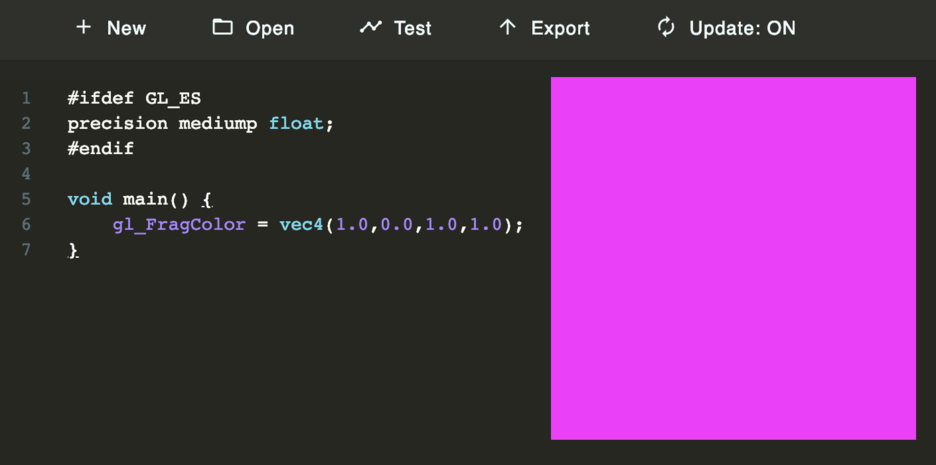Click line number 4 in gutter
The height and width of the screenshot is (465, 936).
click(x=26, y=174)
